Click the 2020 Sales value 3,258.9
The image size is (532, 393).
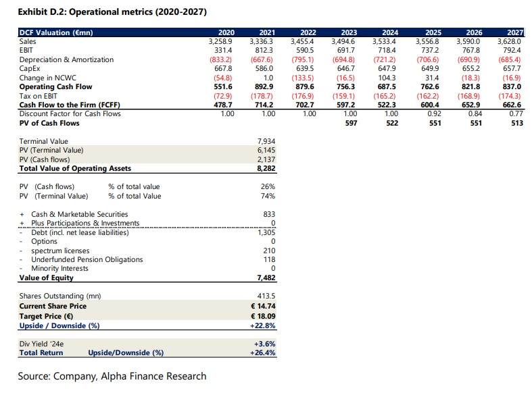point(220,41)
